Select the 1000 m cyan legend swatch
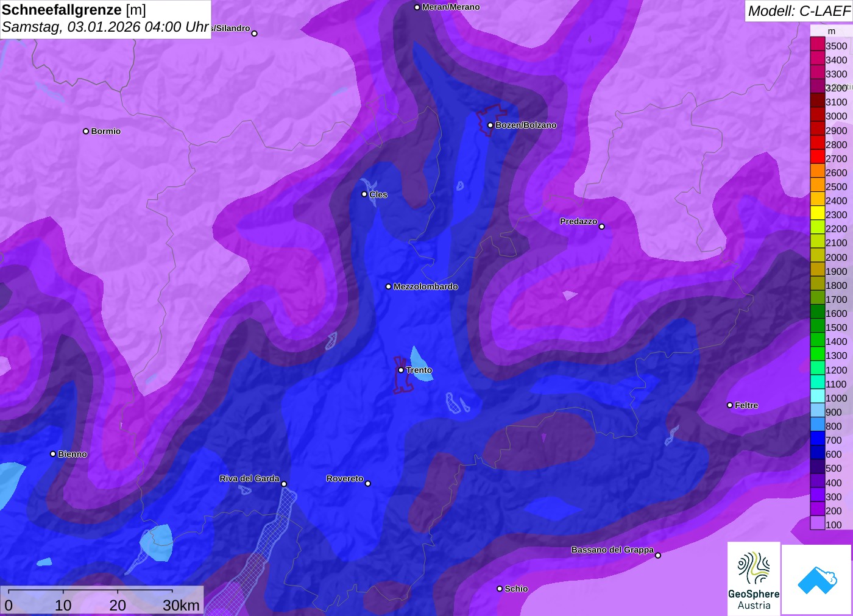Screen dimensions: 853x616 click(817, 397)
